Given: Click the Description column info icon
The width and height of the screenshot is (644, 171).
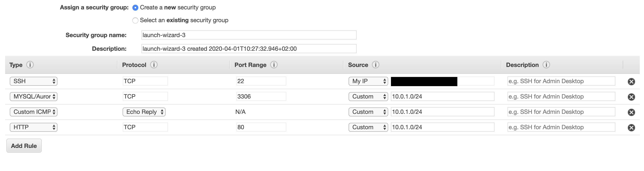Looking at the screenshot, I should click(x=546, y=65).
